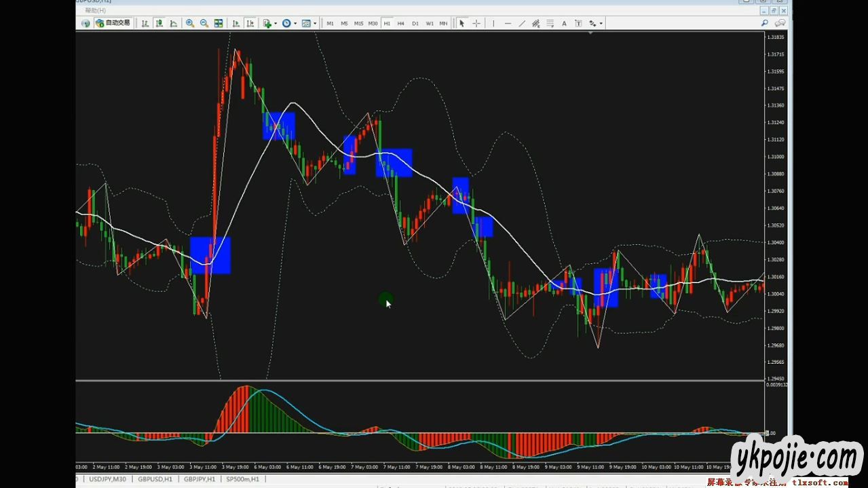
Task: Draw a horizontal line tool
Action: pos(508,23)
